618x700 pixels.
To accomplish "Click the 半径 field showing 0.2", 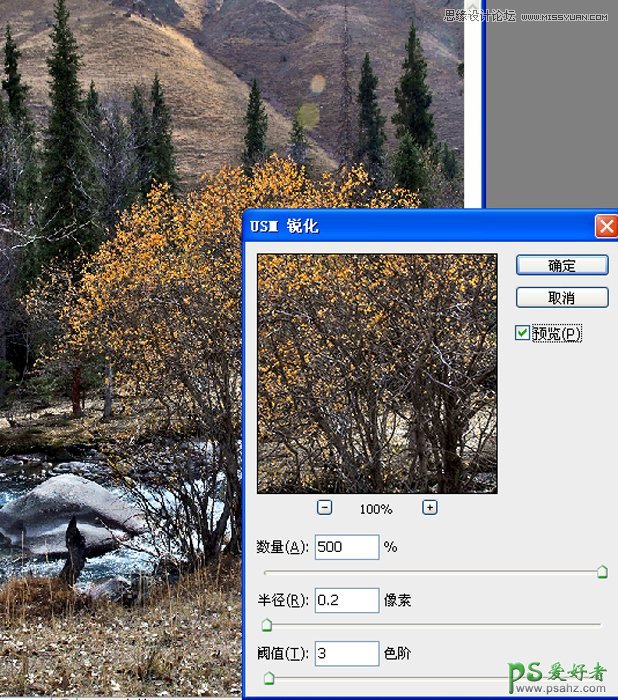I will [346, 600].
